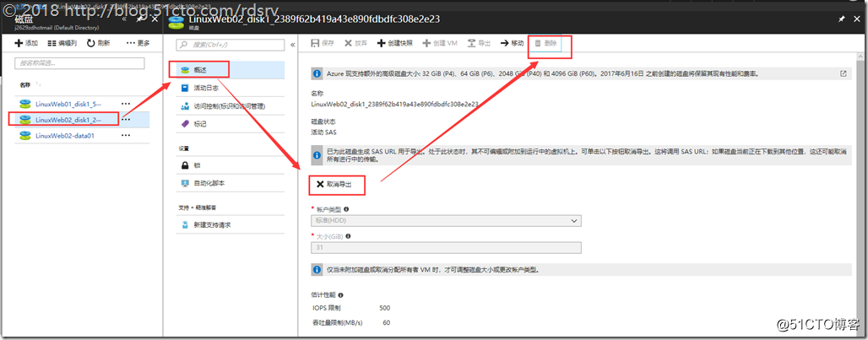The image size is (868, 340).
Task: Collapse the 磁盘 blade with double chevron
Action: tap(125, 19)
